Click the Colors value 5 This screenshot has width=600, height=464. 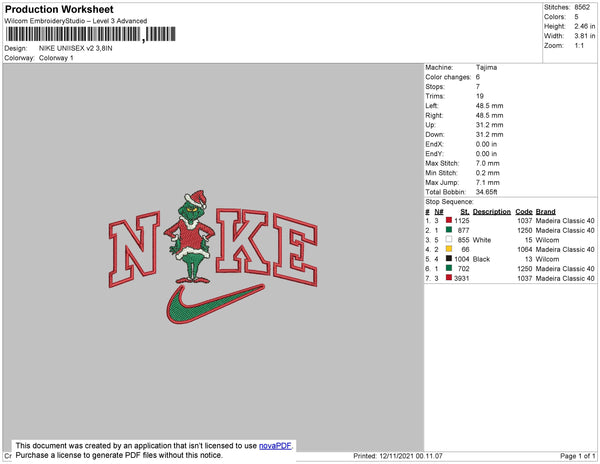(576, 17)
